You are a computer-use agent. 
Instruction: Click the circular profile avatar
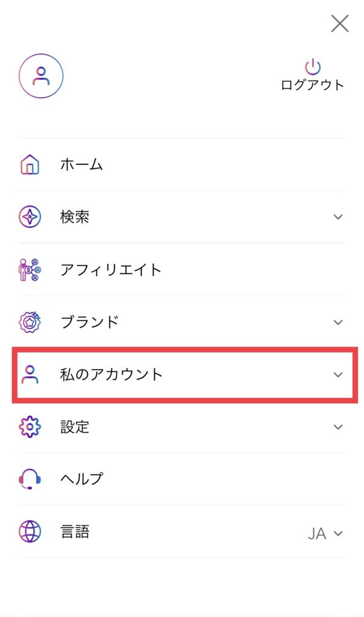coord(40,76)
